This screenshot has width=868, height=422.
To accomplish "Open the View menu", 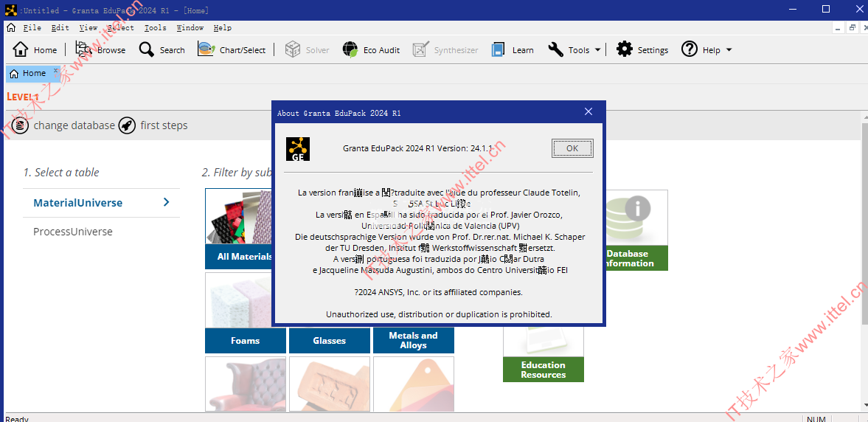I will point(88,28).
